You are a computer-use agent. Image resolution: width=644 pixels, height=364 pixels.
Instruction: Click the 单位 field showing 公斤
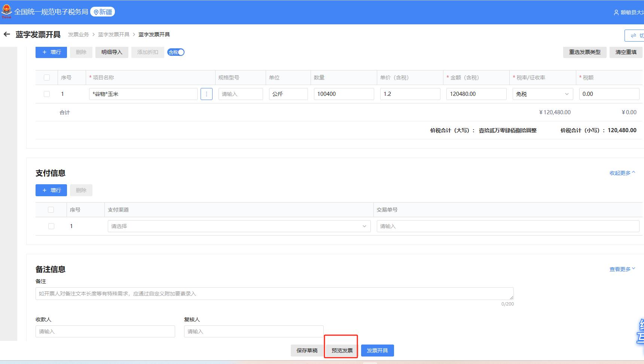click(288, 94)
